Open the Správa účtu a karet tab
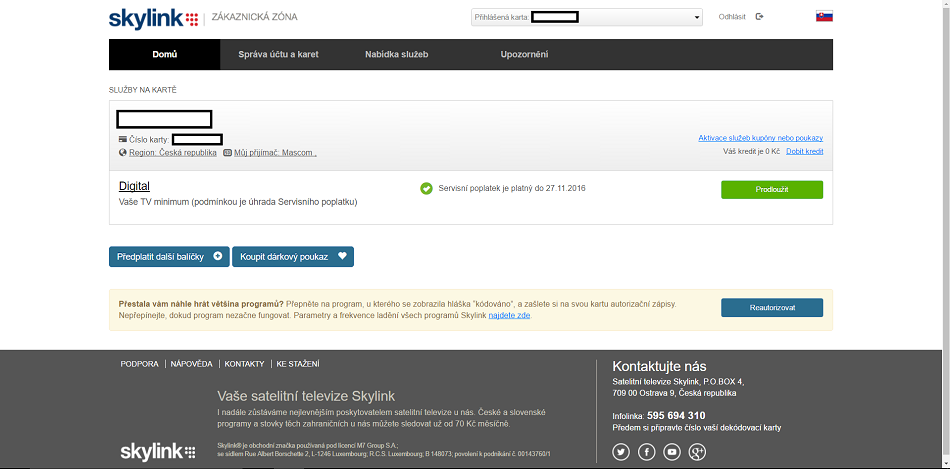This screenshot has height=469, width=950. [278, 55]
